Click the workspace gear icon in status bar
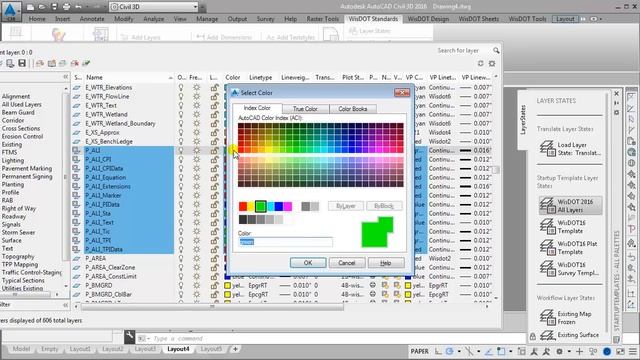The height and width of the screenshot is (360, 640). coord(559,351)
